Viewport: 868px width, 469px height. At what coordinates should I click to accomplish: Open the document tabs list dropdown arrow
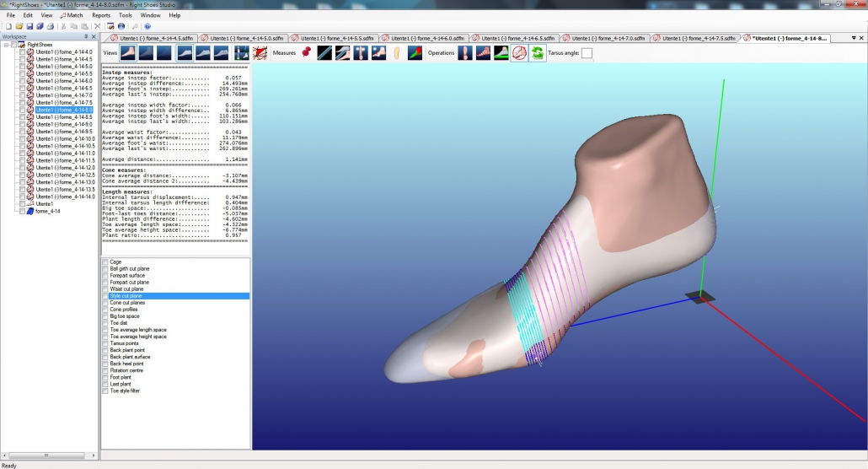pyautogui.click(x=853, y=38)
